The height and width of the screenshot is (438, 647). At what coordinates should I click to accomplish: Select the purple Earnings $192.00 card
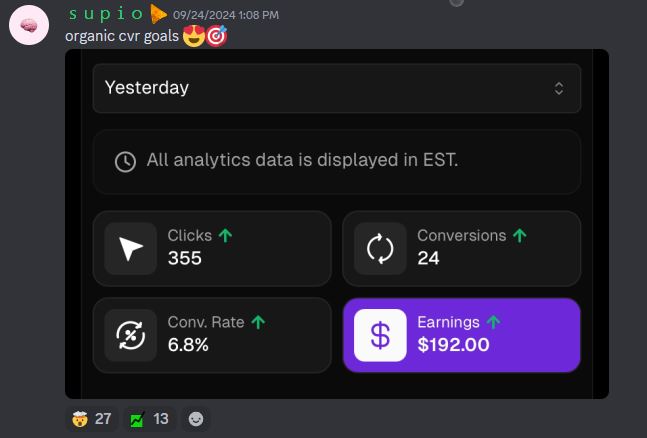click(x=461, y=335)
